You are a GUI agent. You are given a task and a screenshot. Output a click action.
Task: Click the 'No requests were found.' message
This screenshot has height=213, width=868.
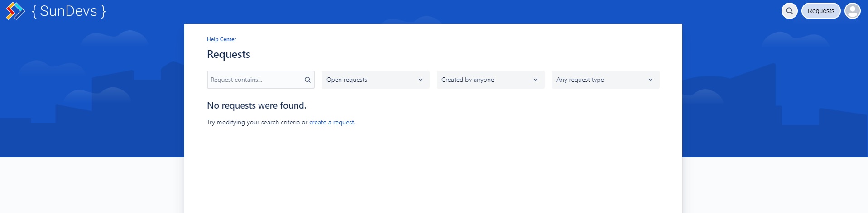pyautogui.click(x=256, y=105)
